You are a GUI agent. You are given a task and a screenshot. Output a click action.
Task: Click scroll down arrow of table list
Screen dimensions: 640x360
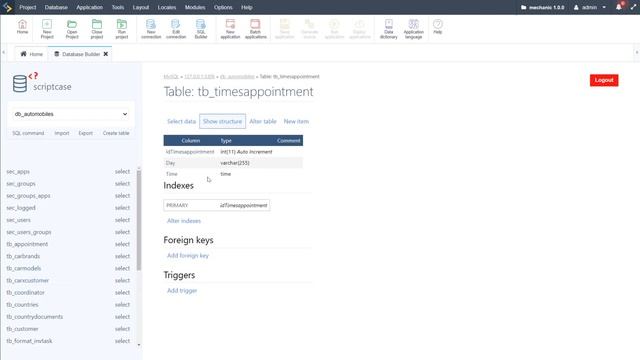(139, 345)
